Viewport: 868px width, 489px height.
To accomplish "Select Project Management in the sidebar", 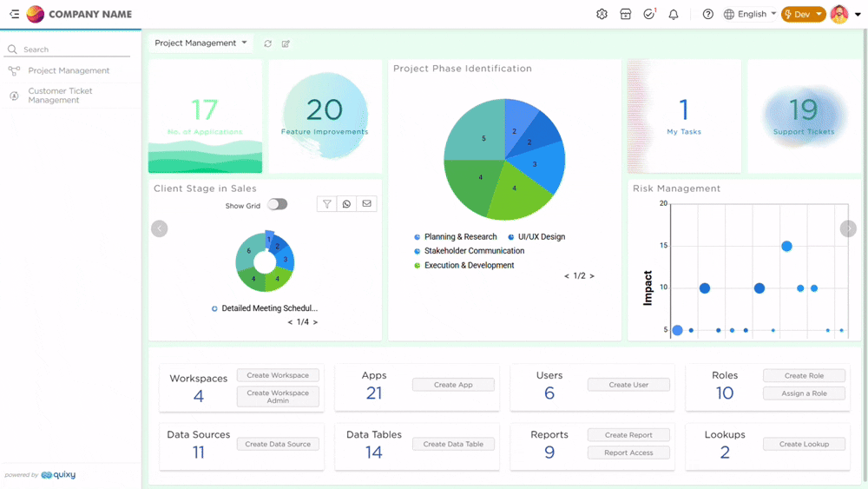I will (69, 70).
